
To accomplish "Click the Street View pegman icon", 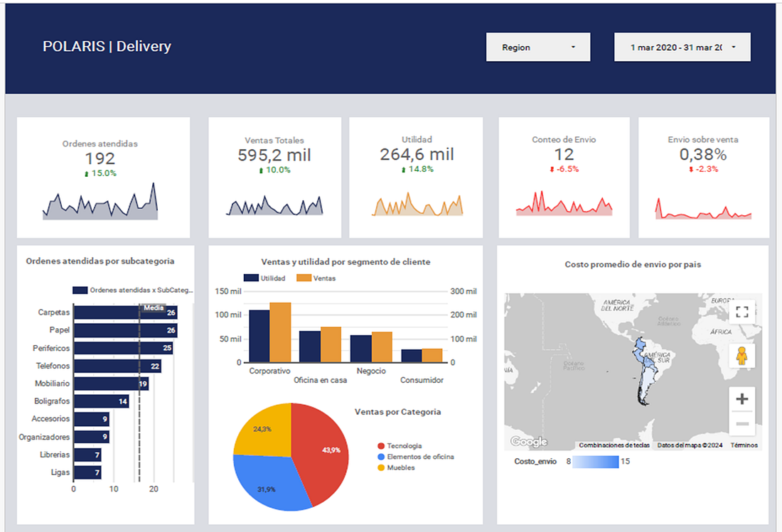I will pyautogui.click(x=742, y=356).
